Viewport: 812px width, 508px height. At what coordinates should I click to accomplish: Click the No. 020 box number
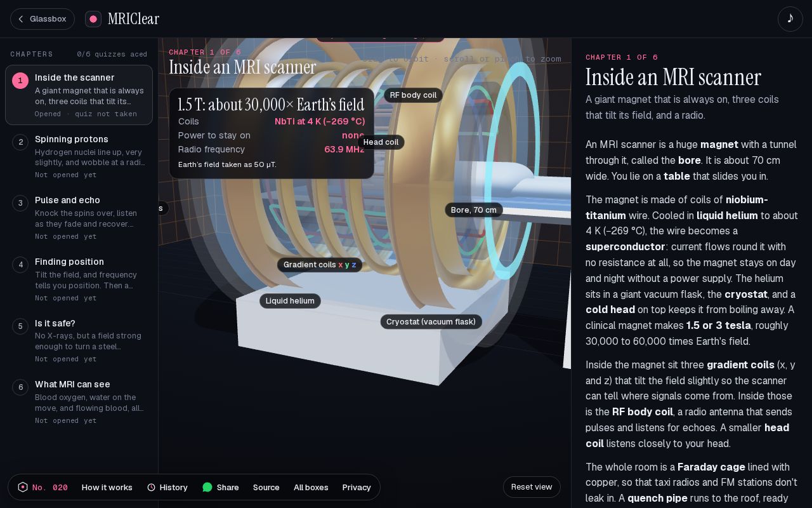pyautogui.click(x=50, y=487)
